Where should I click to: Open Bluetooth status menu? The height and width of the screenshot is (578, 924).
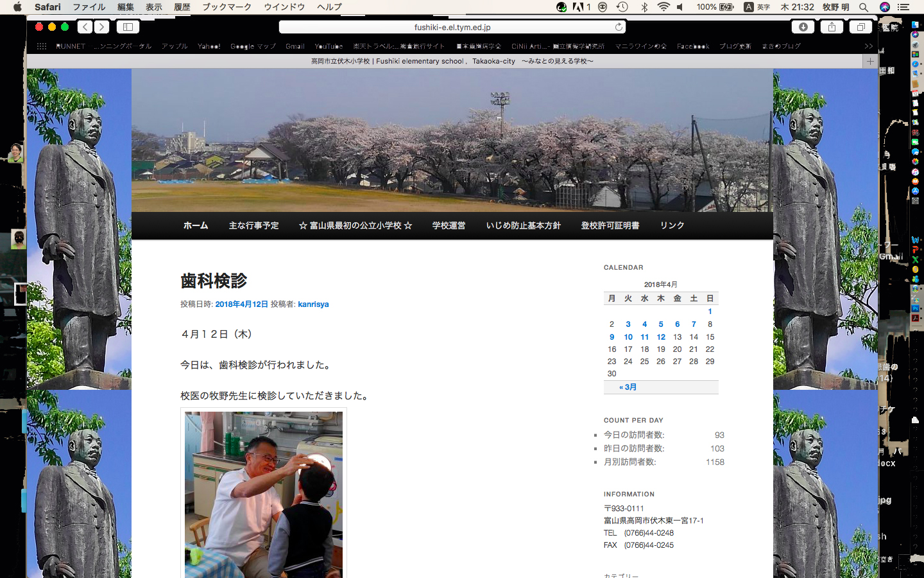click(644, 7)
